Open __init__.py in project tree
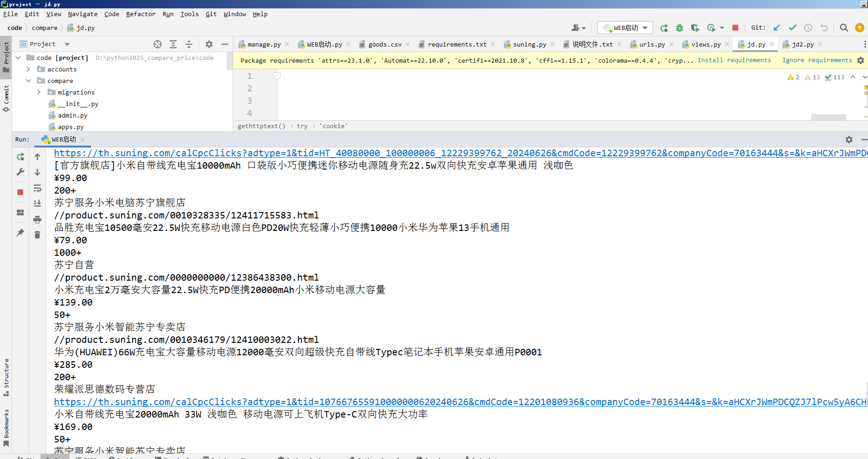The width and height of the screenshot is (868, 459). click(78, 104)
